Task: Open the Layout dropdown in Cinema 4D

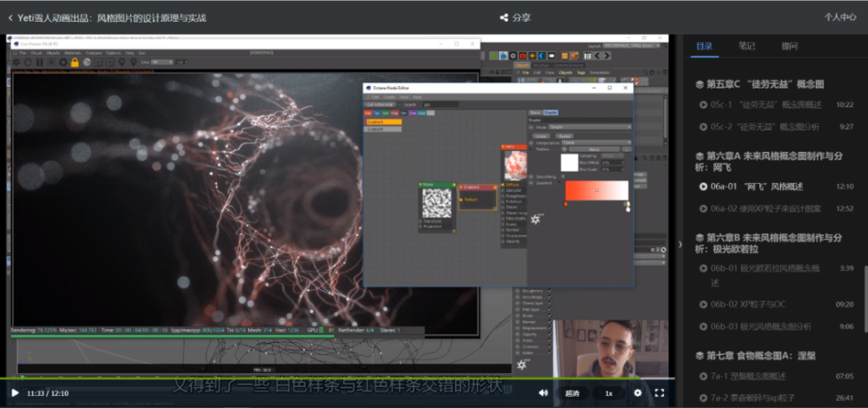Action: (632, 46)
